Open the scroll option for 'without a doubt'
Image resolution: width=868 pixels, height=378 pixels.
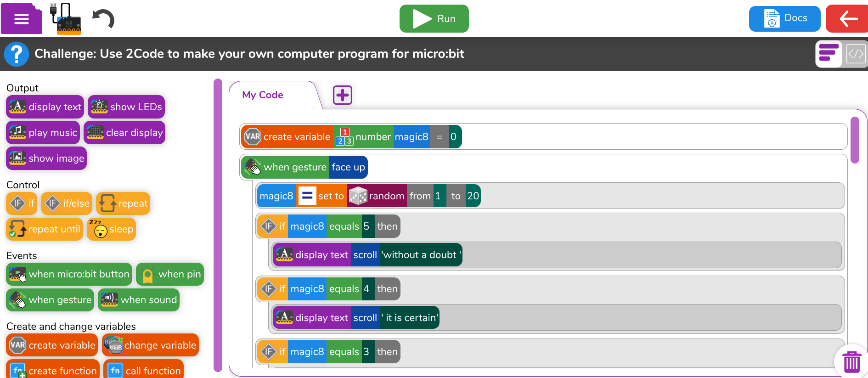point(365,255)
